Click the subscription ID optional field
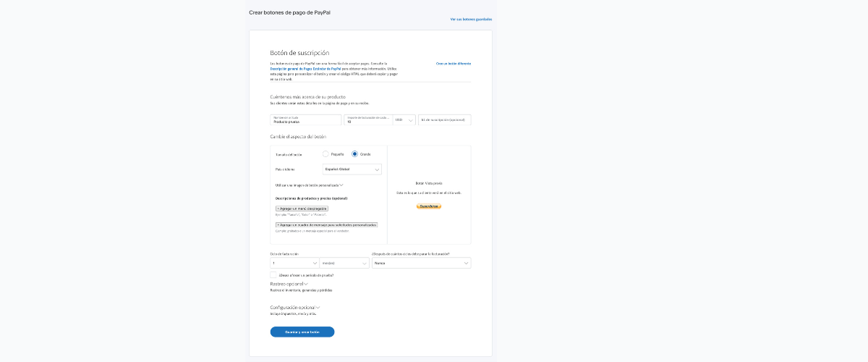The width and height of the screenshot is (868, 362). [x=445, y=120]
